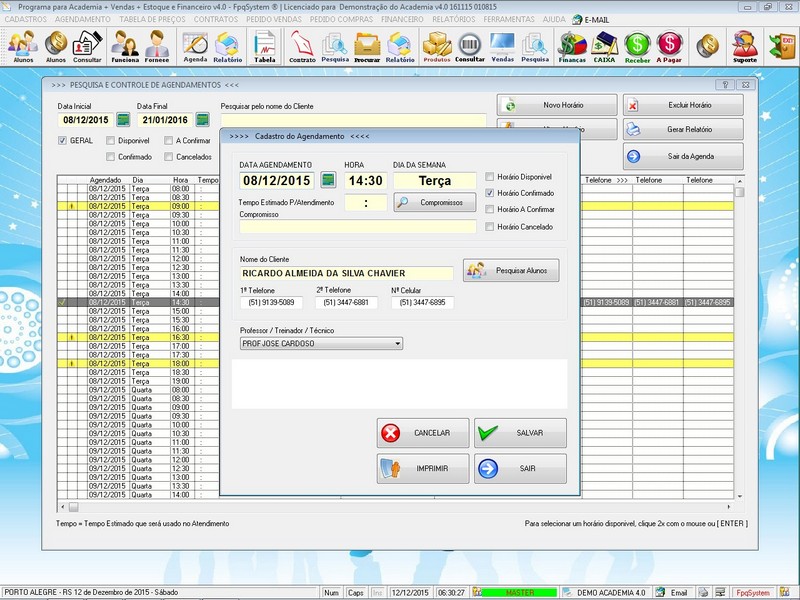The height and width of the screenshot is (600, 800).
Task: Open the Data Inicial calendar dropdown
Action: pos(123,120)
